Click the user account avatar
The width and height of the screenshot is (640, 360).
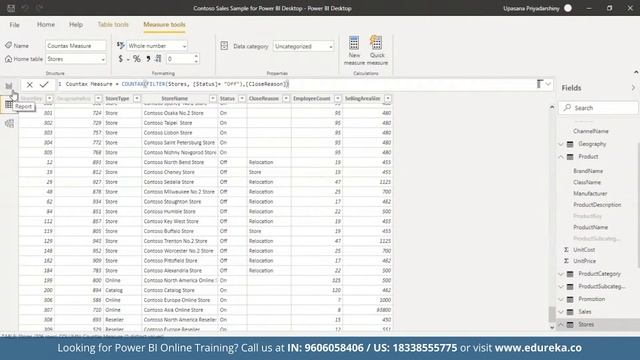(568, 8)
